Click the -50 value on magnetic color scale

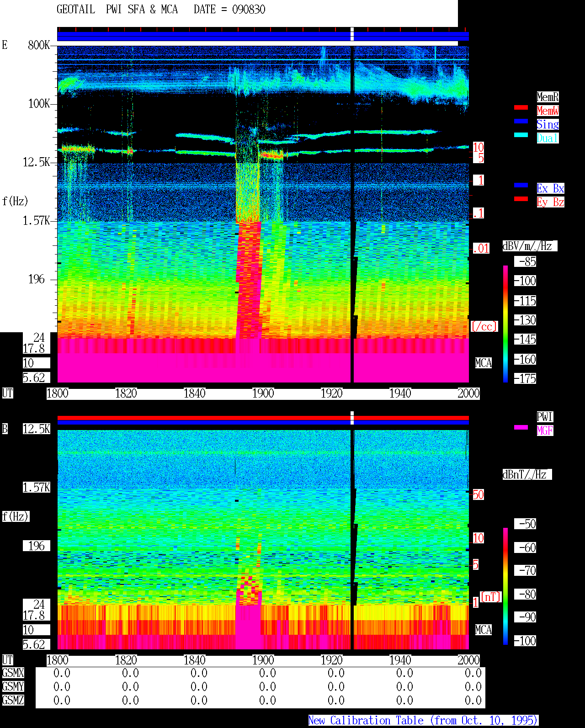click(526, 524)
